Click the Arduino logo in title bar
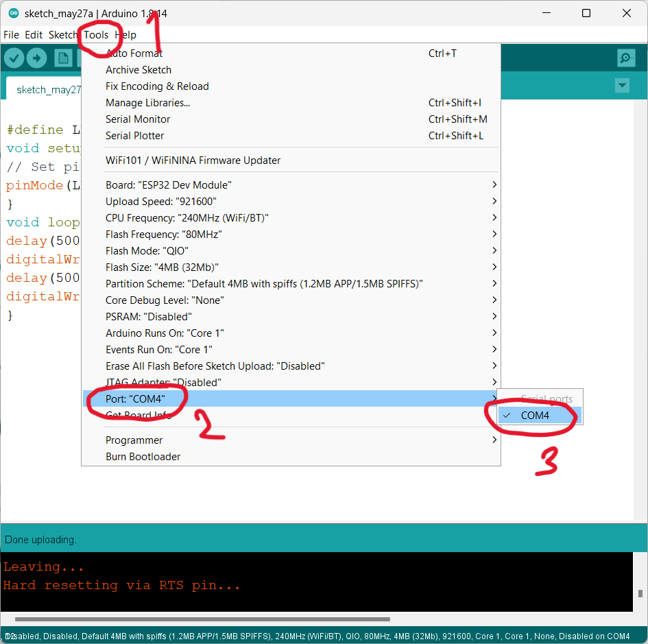648x644 pixels. pos(14,13)
